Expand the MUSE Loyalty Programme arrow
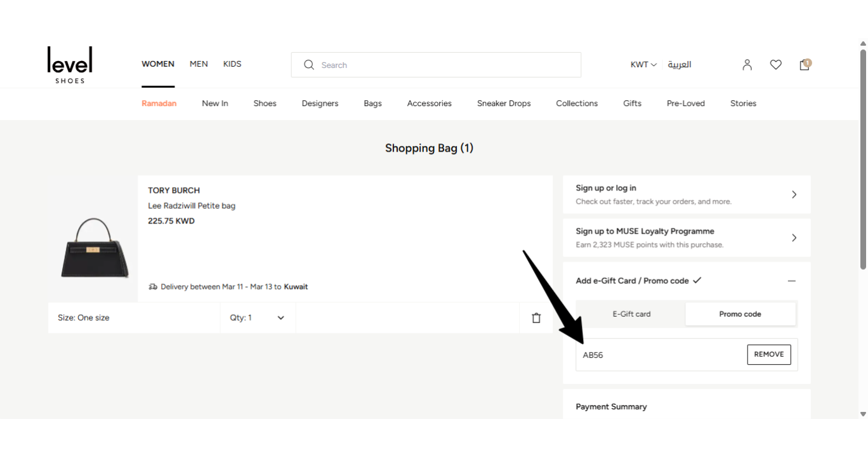Viewport: 868px width, 457px height. [x=794, y=238]
